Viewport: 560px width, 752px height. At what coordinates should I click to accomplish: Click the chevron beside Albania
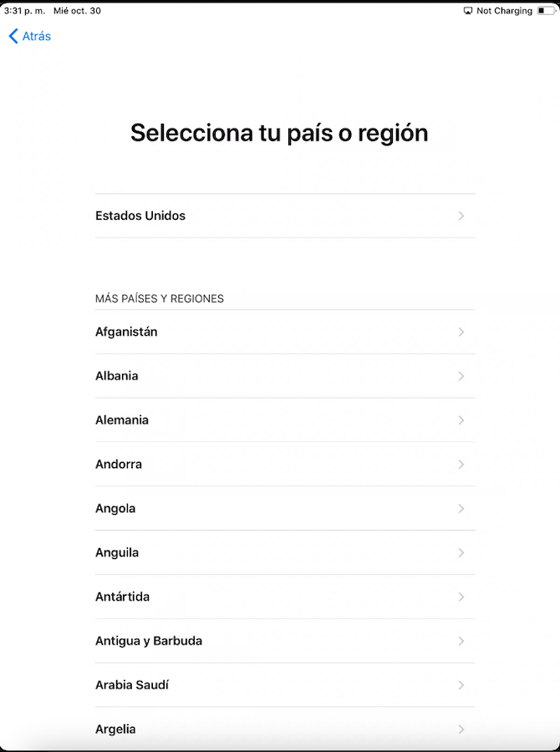[461, 376]
